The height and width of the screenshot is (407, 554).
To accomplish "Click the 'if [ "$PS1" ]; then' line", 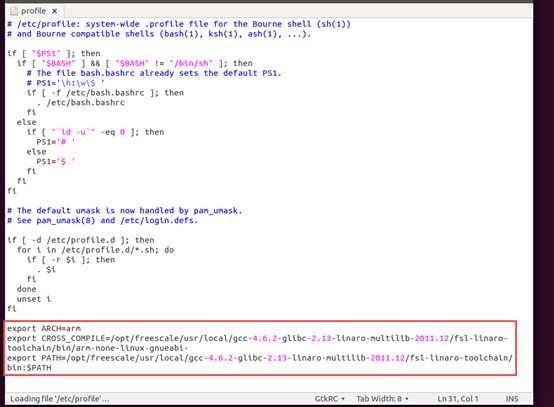I will pos(54,53).
